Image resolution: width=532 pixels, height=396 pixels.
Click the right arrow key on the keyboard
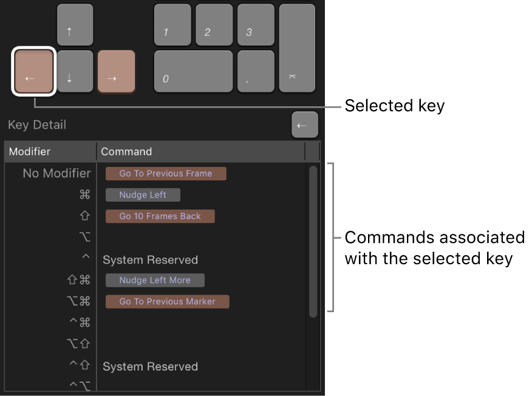pos(116,71)
